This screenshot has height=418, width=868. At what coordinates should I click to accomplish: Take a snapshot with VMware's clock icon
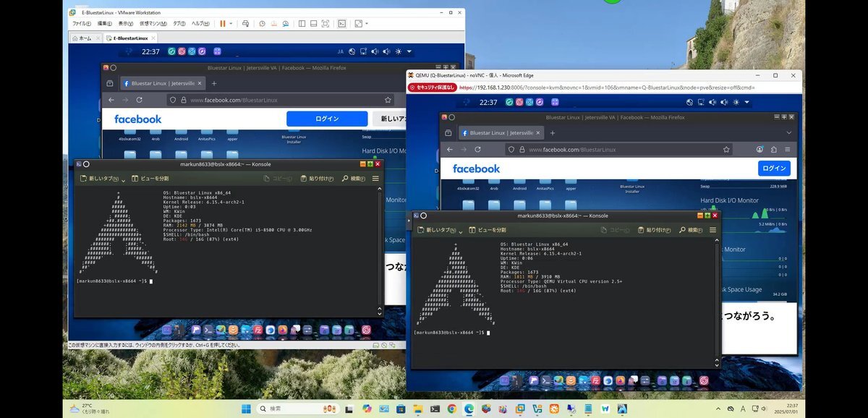point(263,24)
